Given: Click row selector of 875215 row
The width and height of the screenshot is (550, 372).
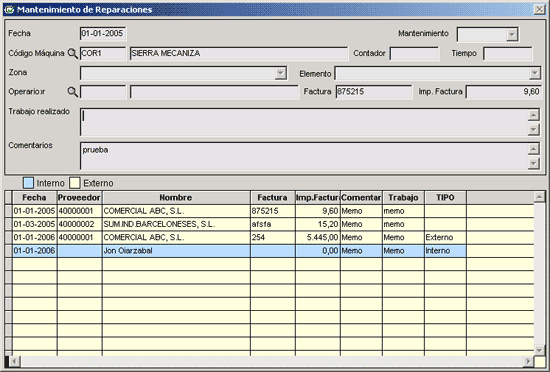Looking at the screenshot, I should tap(8, 211).
